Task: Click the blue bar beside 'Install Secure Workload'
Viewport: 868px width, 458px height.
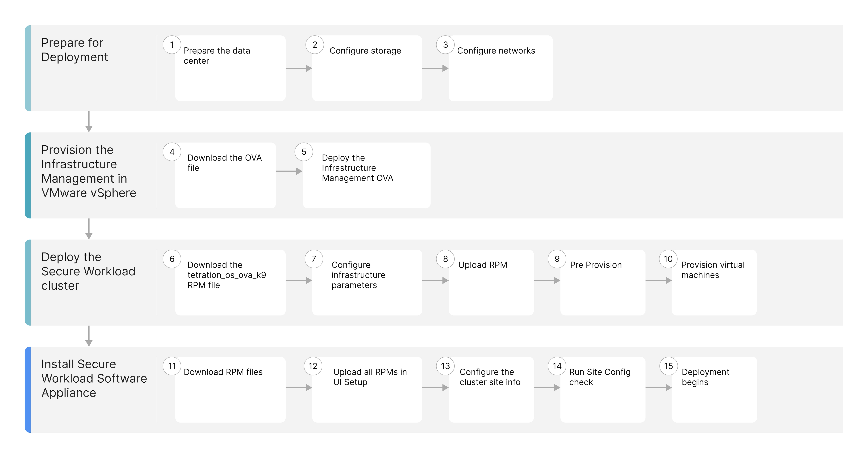Action: tap(28, 390)
